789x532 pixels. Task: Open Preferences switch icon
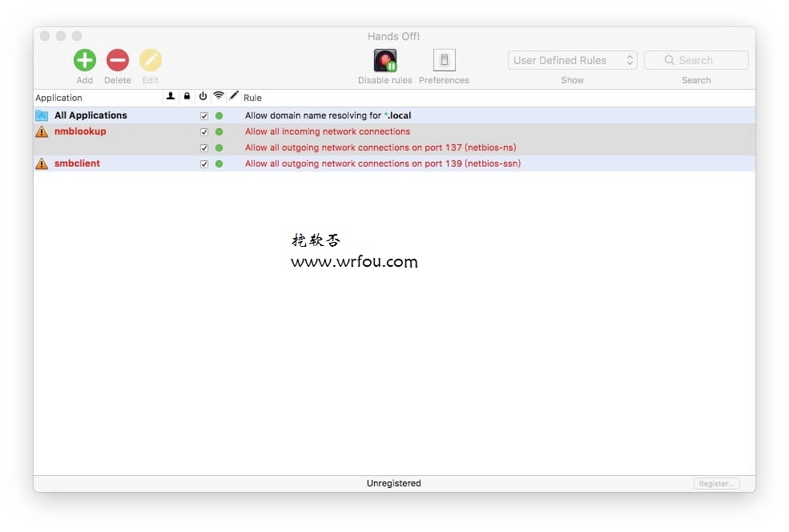[444, 60]
